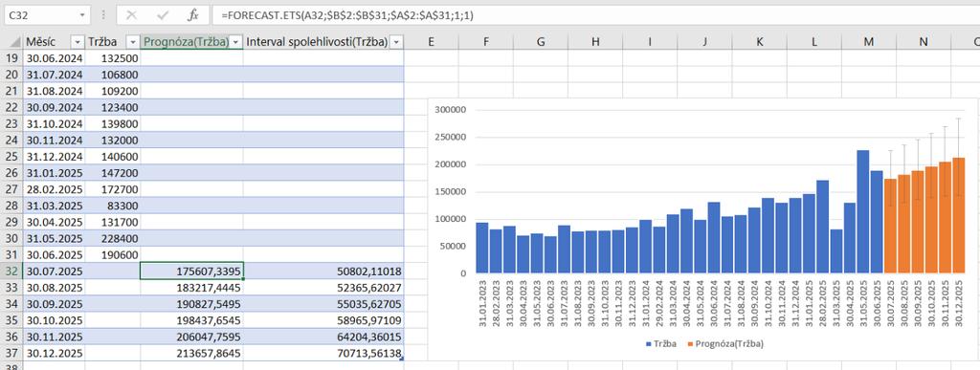Click the tallest blue bar for 31.05.2025
The height and width of the screenshot is (370, 980).
[863, 211]
